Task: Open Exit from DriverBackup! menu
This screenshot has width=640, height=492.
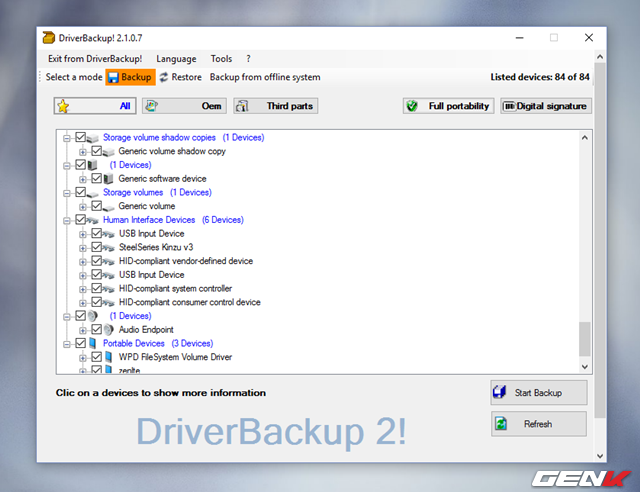Action: coord(95,59)
